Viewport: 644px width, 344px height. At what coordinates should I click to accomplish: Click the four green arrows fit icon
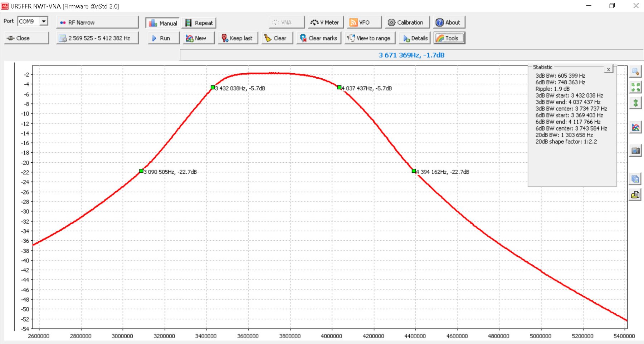click(x=635, y=87)
